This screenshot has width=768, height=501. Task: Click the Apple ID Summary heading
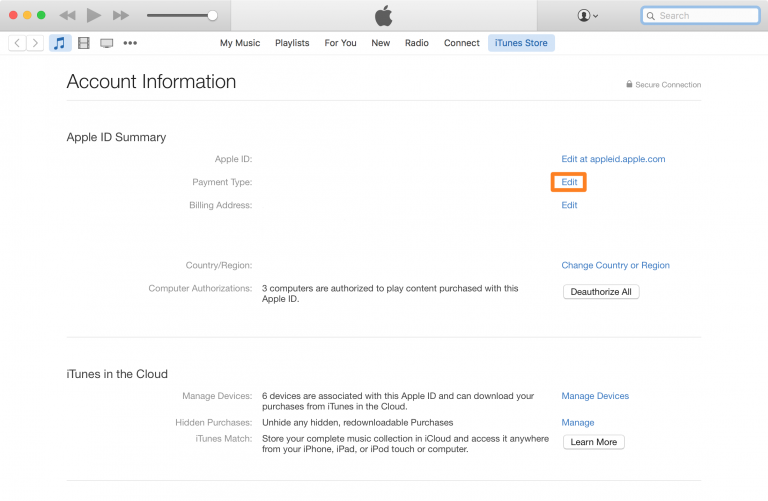[x=117, y=138]
